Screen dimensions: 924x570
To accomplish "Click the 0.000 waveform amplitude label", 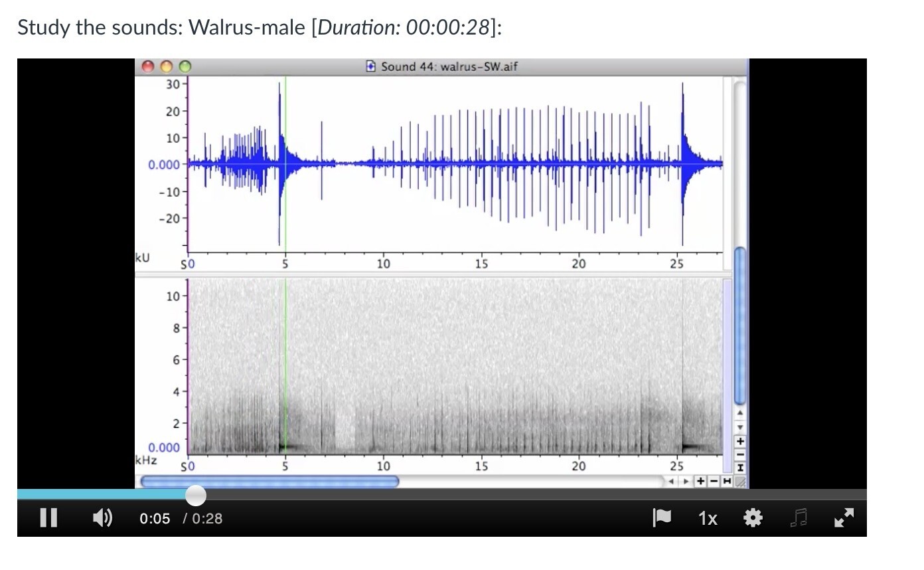I will coord(164,165).
